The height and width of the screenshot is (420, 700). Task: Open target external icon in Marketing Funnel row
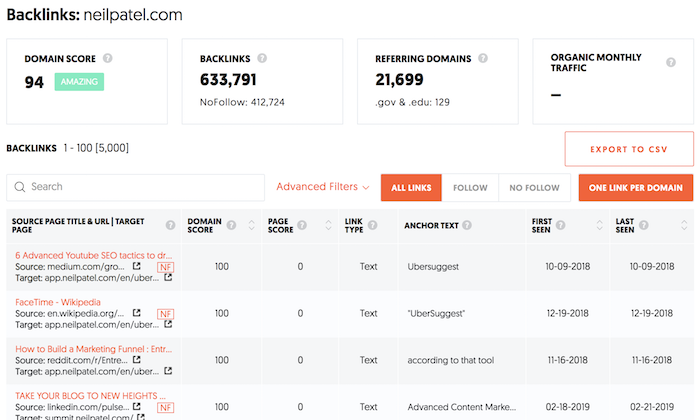click(168, 370)
